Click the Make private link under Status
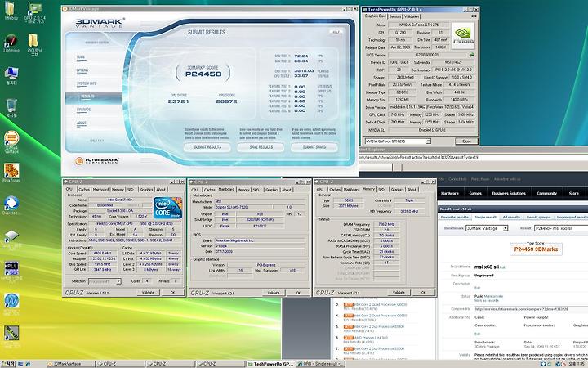 494,296
